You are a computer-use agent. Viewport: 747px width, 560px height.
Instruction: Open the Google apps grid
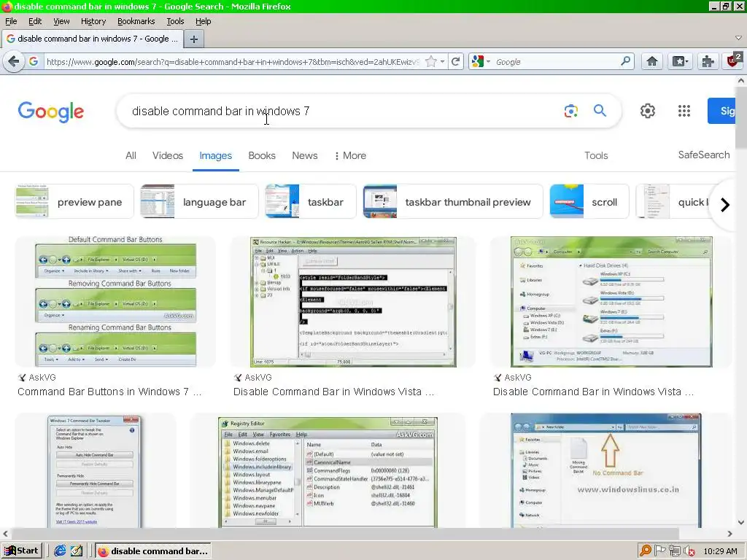coord(684,111)
